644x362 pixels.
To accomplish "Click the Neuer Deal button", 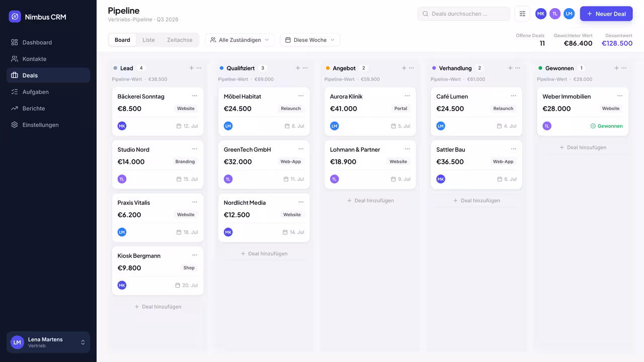I will click(x=606, y=14).
